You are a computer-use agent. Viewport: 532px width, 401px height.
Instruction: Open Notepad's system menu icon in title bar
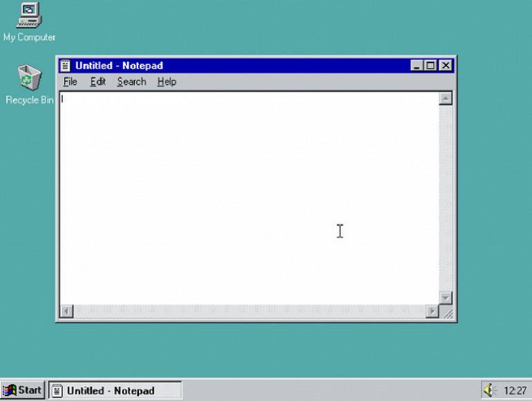pyautogui.click(x=66, y=66)
